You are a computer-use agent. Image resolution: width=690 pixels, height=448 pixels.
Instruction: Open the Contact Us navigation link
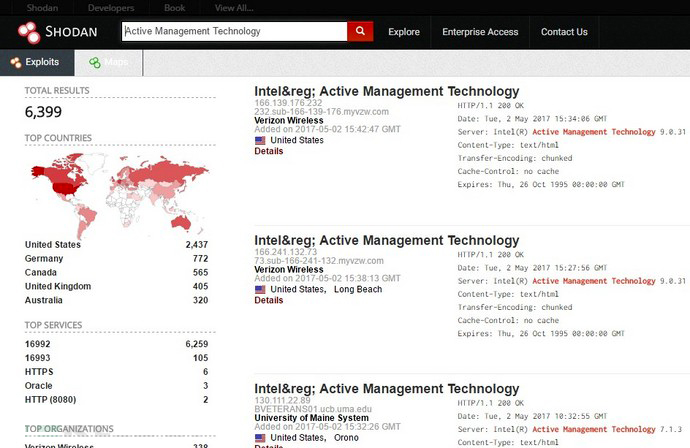(564, 32)
